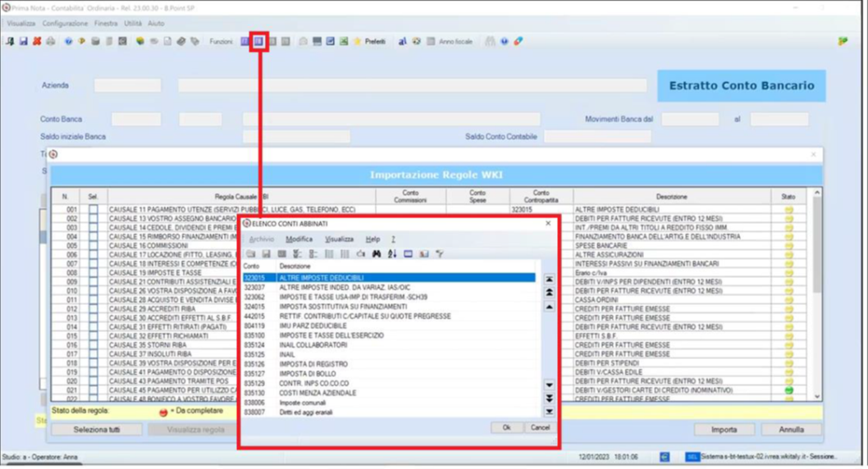The image size is (868, 469).
Task: Click the Anno fiscale toolbar icon
Action: (431, 42)
